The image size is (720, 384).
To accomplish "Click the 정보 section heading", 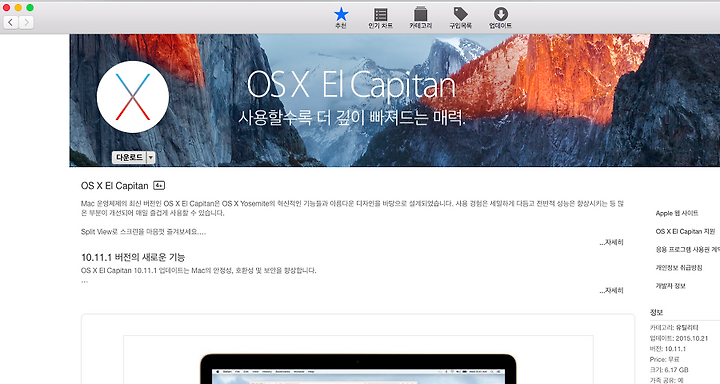I will tap(656, 312).
